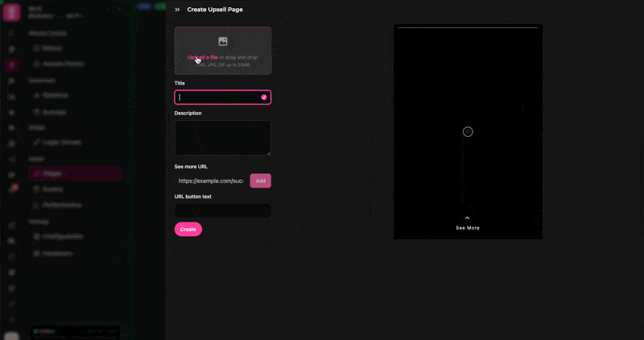Click the circular loader in the preview
This screenshot has height=340, width=644.
tap(468, 131)
